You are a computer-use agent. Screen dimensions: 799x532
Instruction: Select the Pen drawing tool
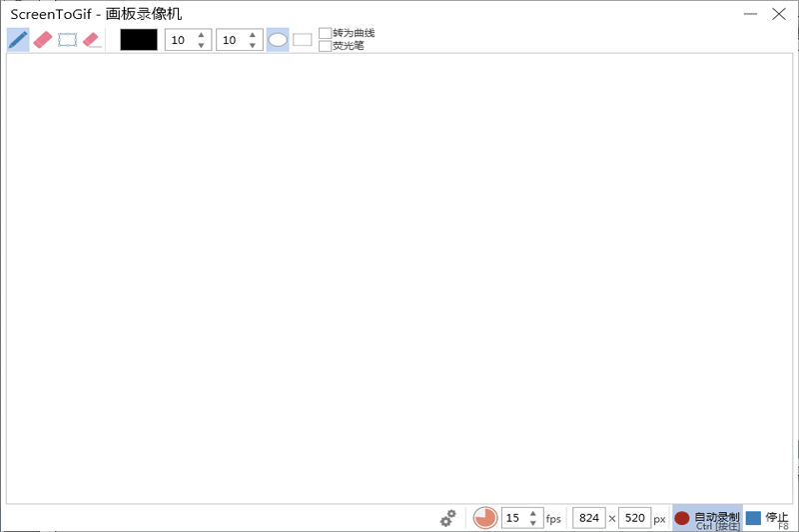pyautogui.click(x=17, y=40)
